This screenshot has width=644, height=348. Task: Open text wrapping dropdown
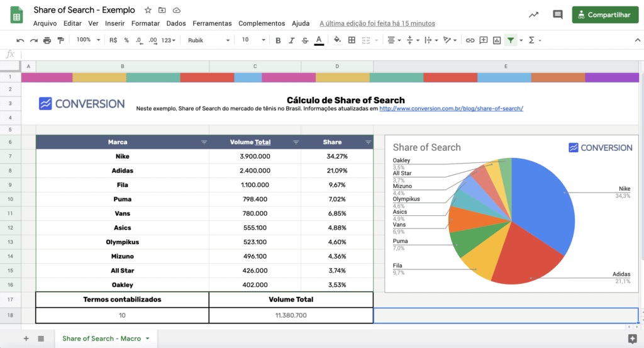point(431,40)
